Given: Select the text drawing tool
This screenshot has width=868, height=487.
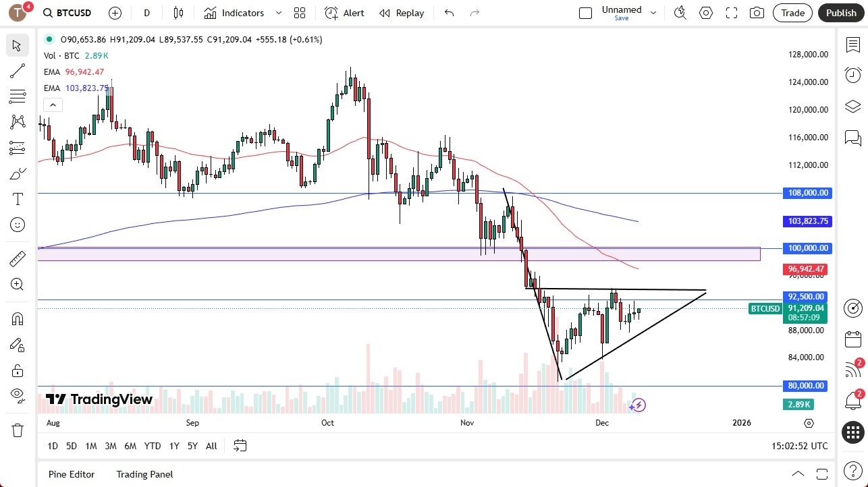Looking at the screenshot, I should 18,198.
